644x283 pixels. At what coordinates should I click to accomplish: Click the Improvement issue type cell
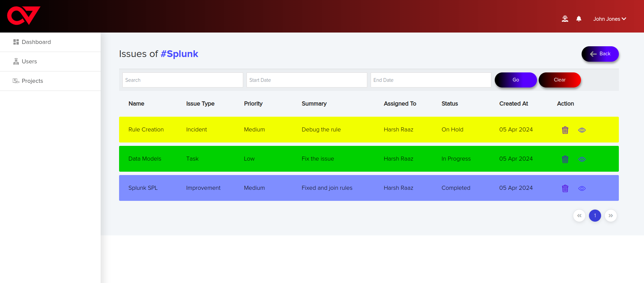point(203,188)
